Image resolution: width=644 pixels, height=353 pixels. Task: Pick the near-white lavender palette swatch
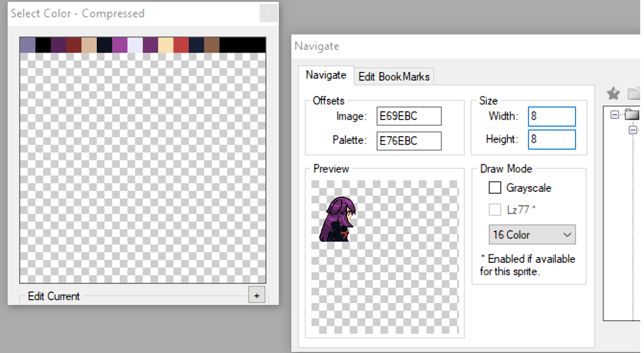click(135, 45)
